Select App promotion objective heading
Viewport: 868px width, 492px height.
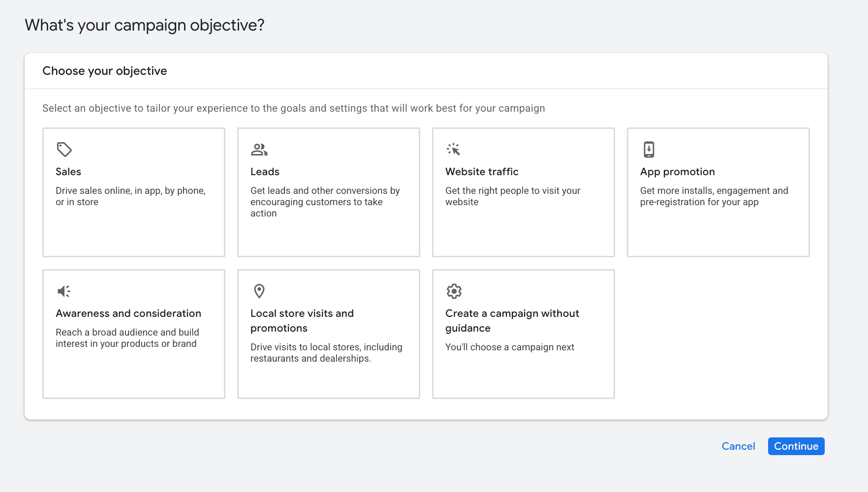(x=677, y=172)
